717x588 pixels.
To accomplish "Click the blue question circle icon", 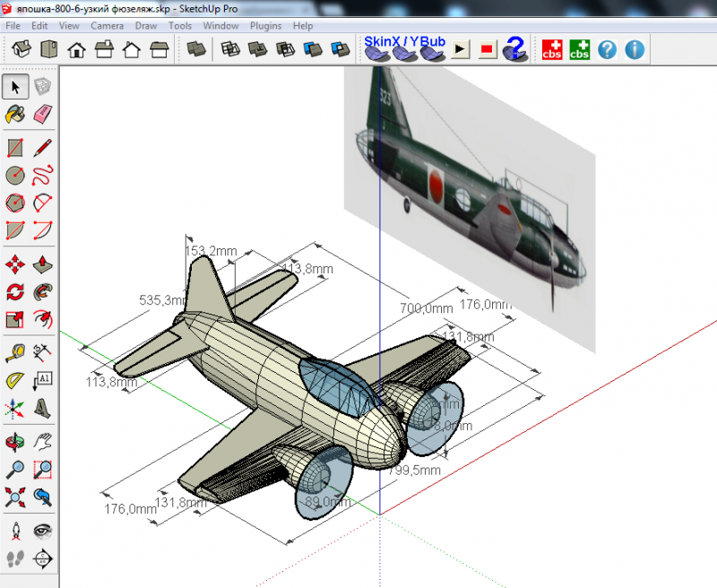I will (608, 49).
